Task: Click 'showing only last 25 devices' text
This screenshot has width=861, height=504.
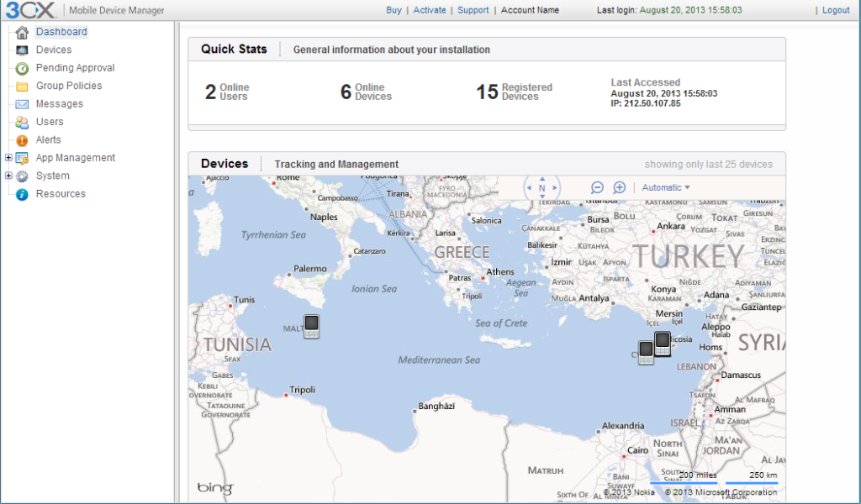Action: point(708,165)
